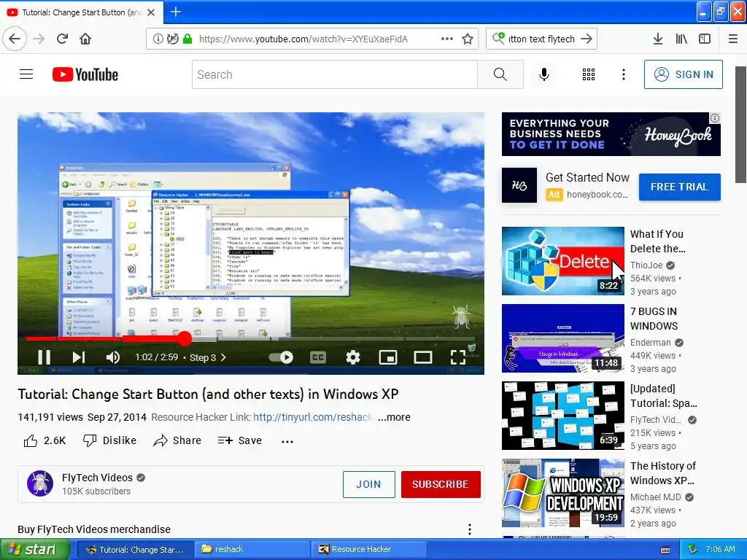The image size is (747, 560).
Task: Open the Updated Tutorial Spa… video title
Action: pyautogui.click(x=663, y=396)
